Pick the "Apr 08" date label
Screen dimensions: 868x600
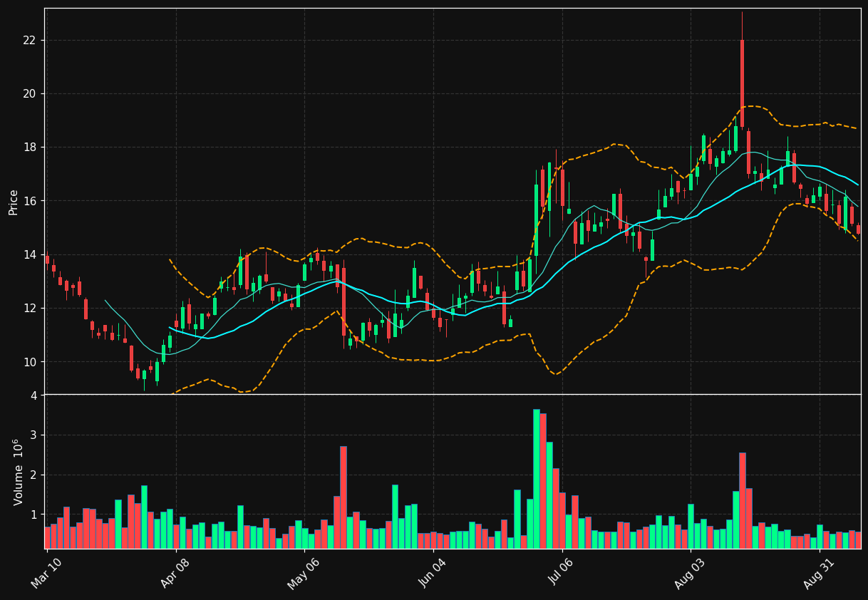tap(175, 573)
